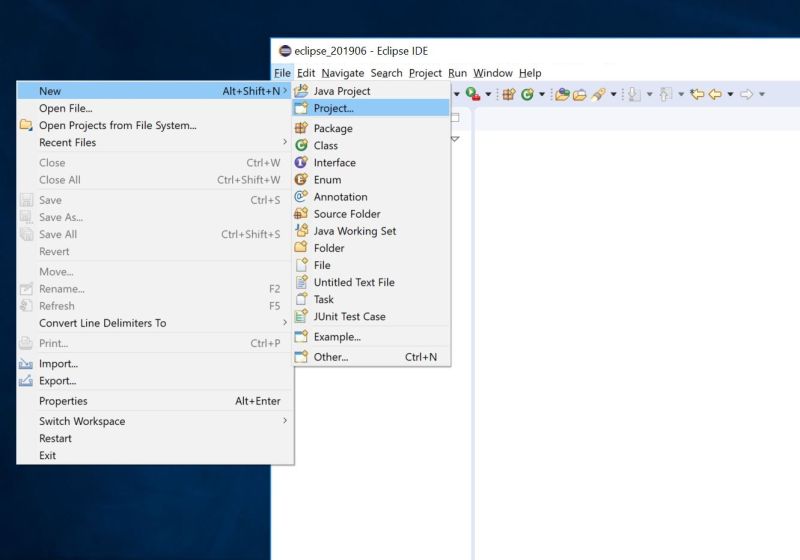The width and height of the screenshot is (800, 560).
Task: Choose Open File... from File menu
Action: click(x=156, y=108)
